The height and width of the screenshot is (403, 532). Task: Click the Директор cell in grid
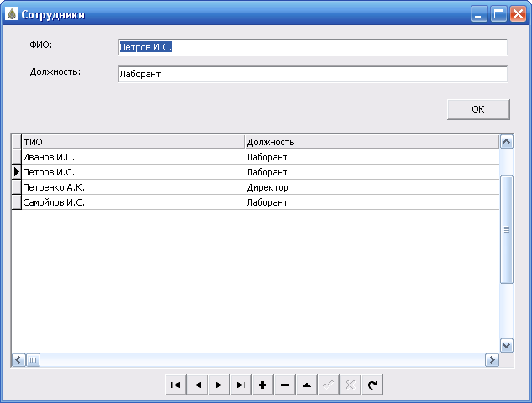(x=371, y=187)
